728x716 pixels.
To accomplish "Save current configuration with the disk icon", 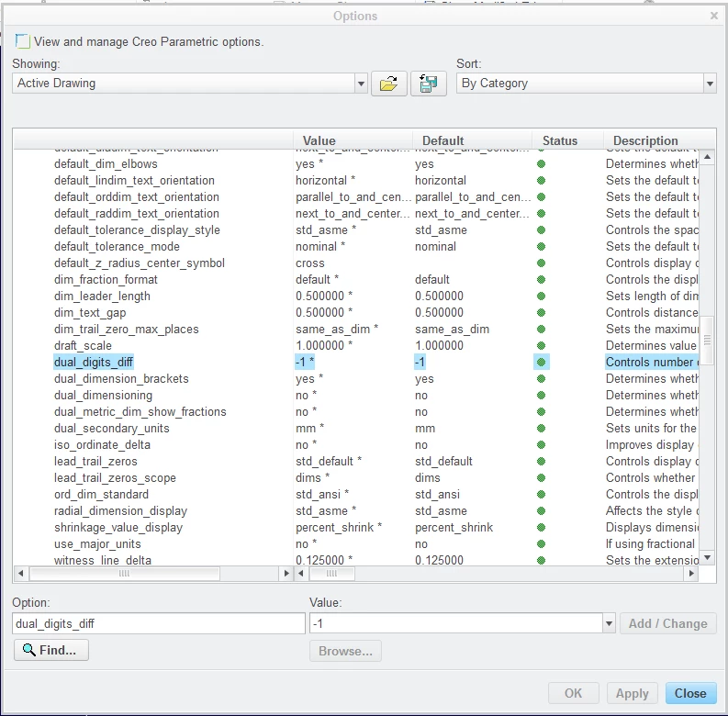I will [x=428, y=84].
